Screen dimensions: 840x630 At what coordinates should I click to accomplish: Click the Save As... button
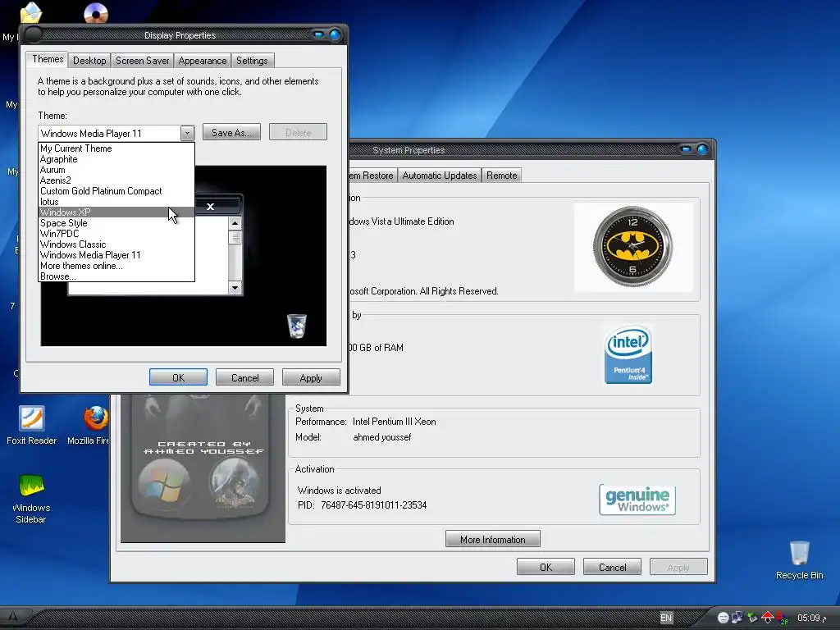click(231, 132)
